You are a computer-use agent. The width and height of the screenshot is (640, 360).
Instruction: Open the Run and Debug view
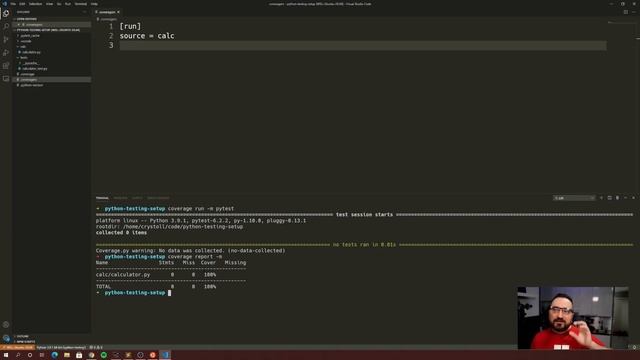pyautogui.click(x=6, y=53)
